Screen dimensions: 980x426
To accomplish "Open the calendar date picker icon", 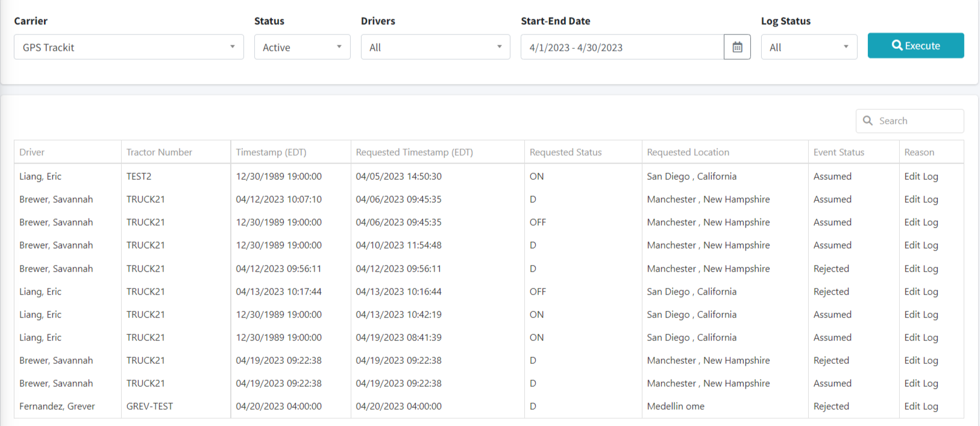I will tap(737, 47).
